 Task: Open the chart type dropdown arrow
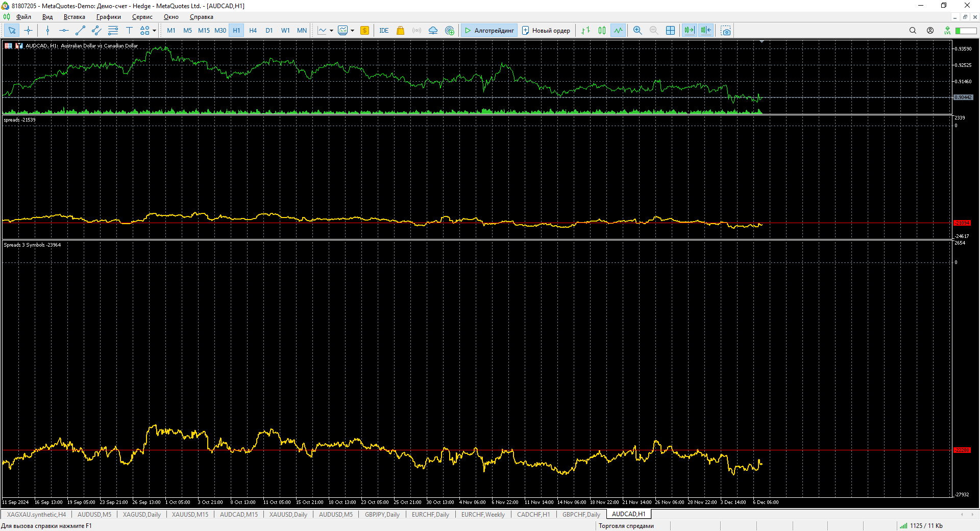[331, 31]
